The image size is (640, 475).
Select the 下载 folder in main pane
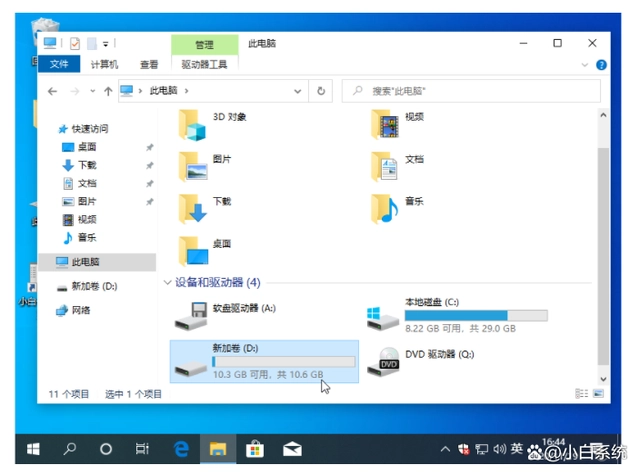(193, 209)
